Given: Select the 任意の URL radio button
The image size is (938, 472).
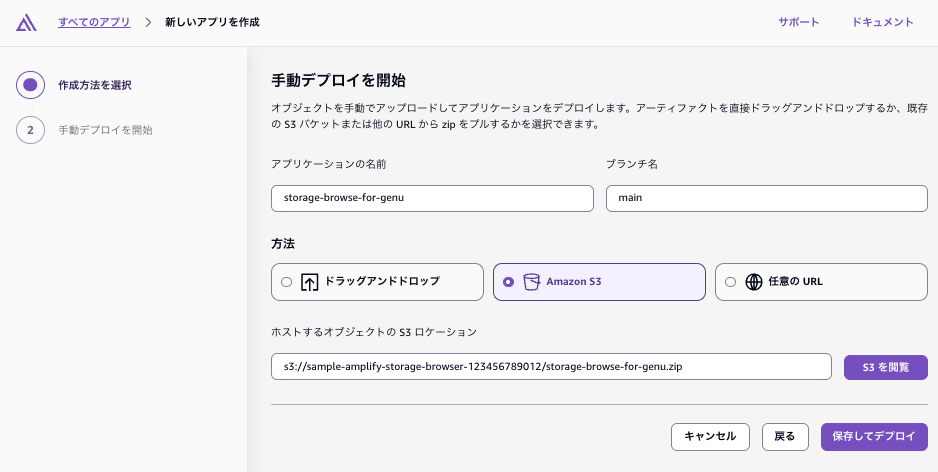Looking at the screenshot, I should [730, 282].
